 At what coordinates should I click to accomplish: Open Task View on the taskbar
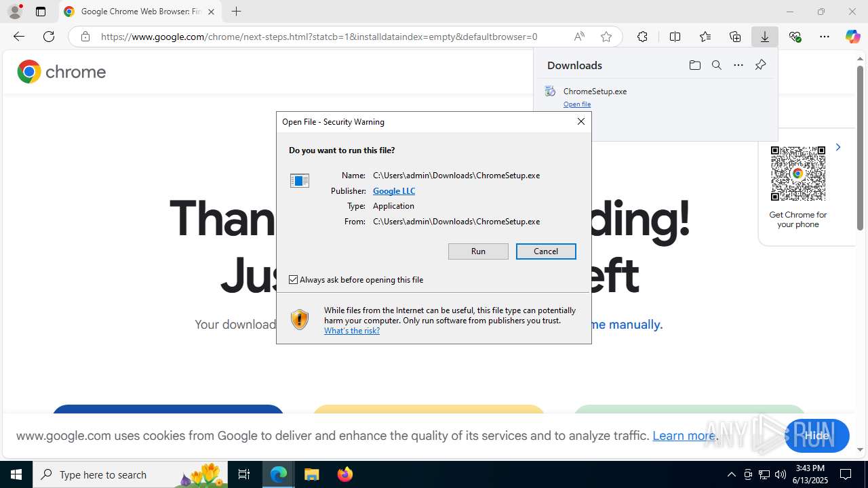tap(244, 474)
